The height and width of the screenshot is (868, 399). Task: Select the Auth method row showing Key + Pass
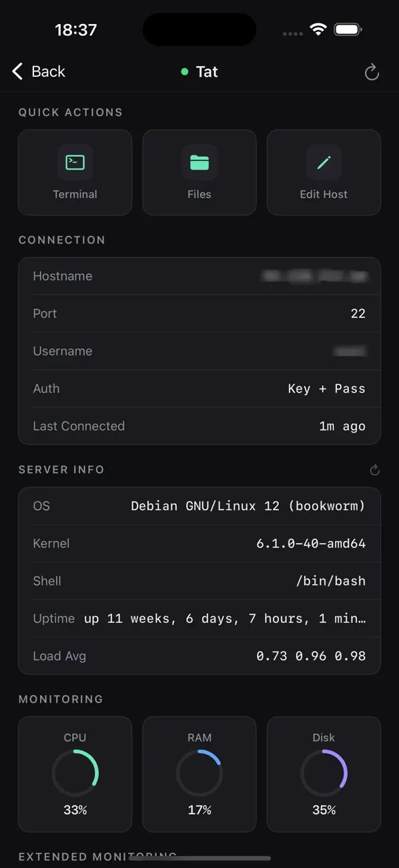[x=199, y=389]
